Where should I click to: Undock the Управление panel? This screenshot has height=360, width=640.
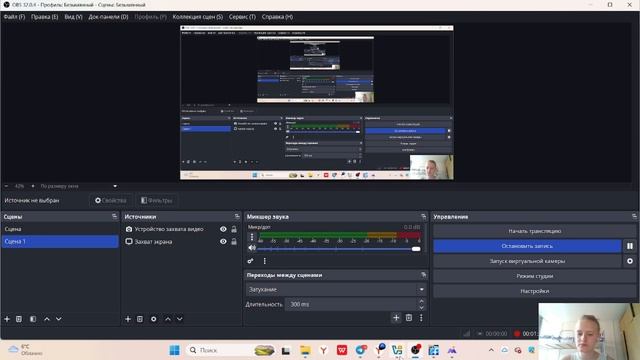(634, 216)
